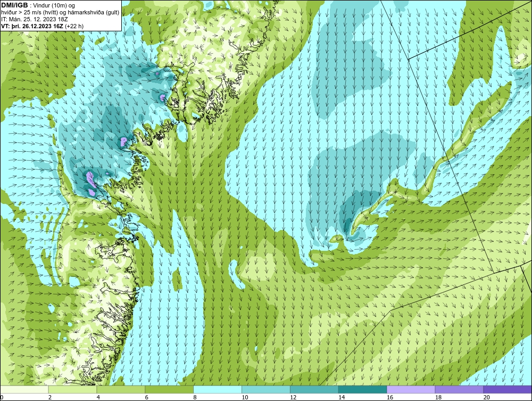Click the 18–20 m/s purple swatch
This screenshot has height=401, width=532.
460,389
